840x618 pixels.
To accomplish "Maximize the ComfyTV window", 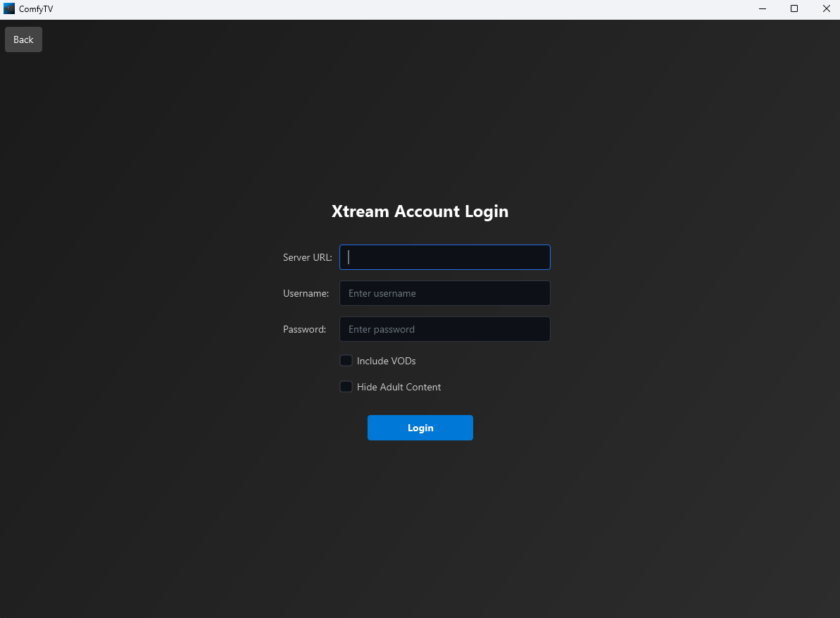I will 794,9.
